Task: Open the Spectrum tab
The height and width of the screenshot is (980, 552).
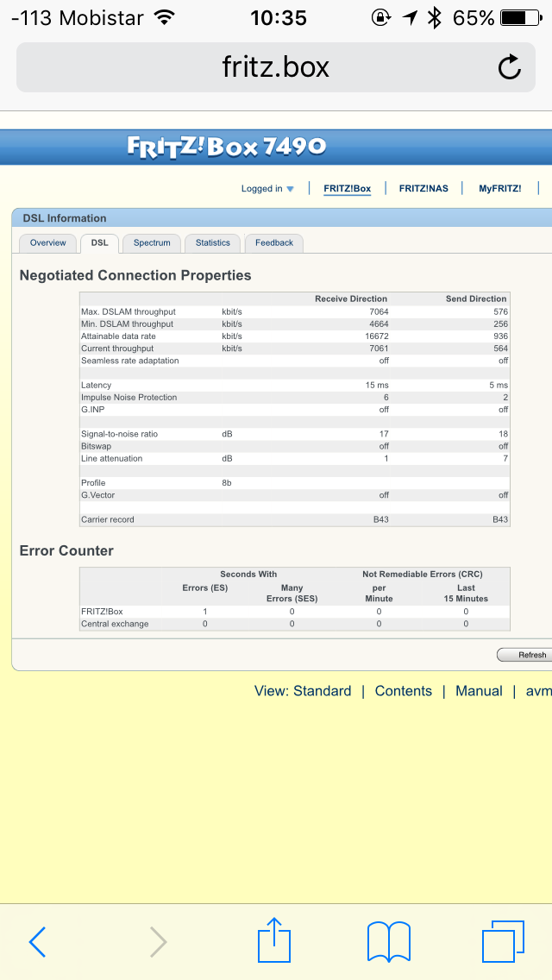Action: (152, 243)
